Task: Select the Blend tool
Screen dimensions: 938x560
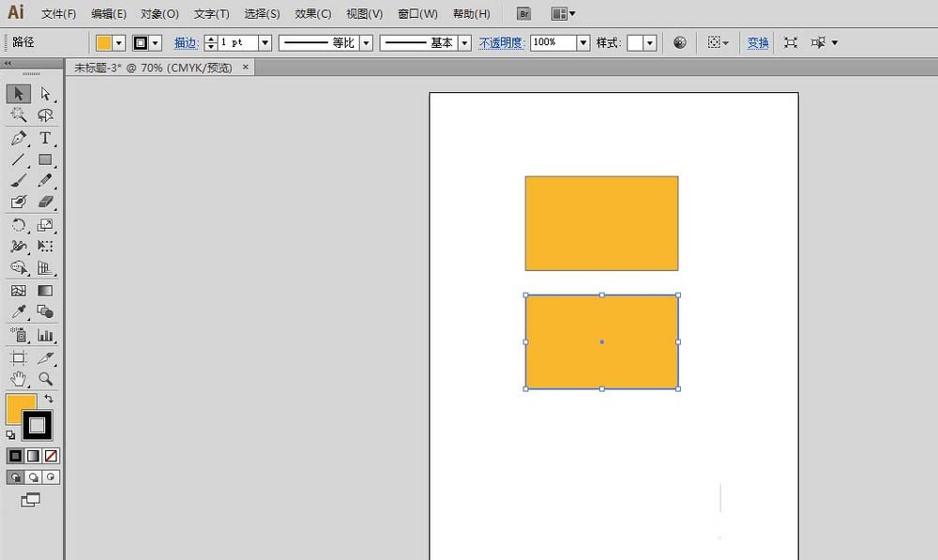Action: [x=45, y=311]
